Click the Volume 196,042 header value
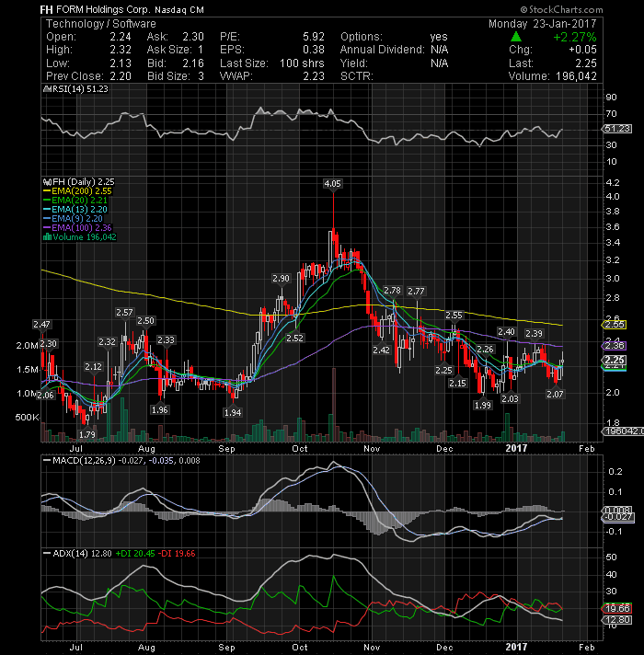 click(576, 76)
